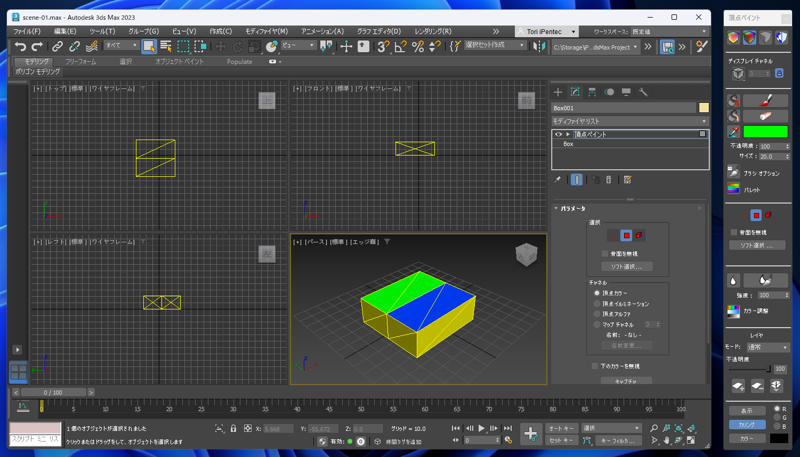Open layer モード 通常 dropdown in Vertex Paint panel
The height and width of the screenshot is (457, 800).
[768, 347]
